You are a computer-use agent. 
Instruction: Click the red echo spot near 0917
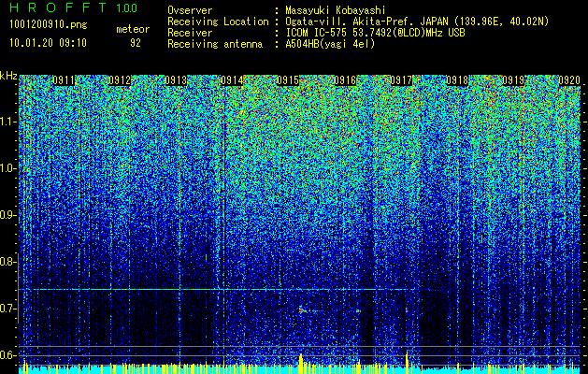(x=407, y=310)
